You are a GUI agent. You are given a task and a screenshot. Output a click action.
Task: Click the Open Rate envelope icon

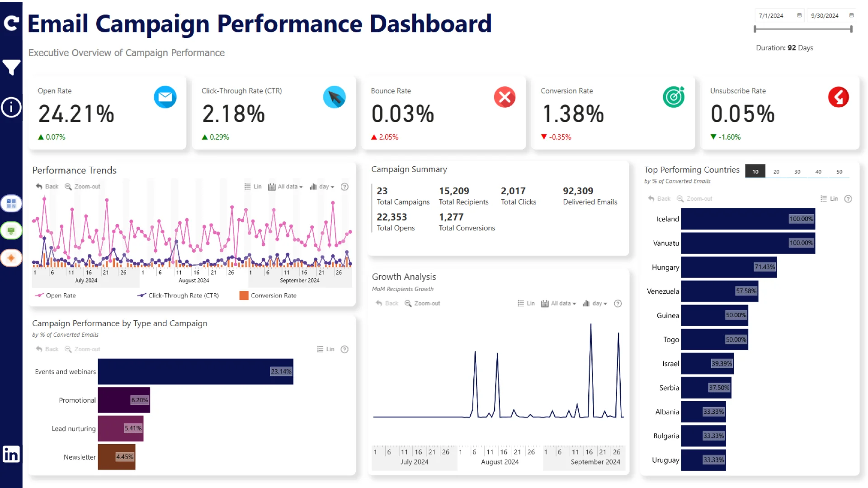coord(165,97)
